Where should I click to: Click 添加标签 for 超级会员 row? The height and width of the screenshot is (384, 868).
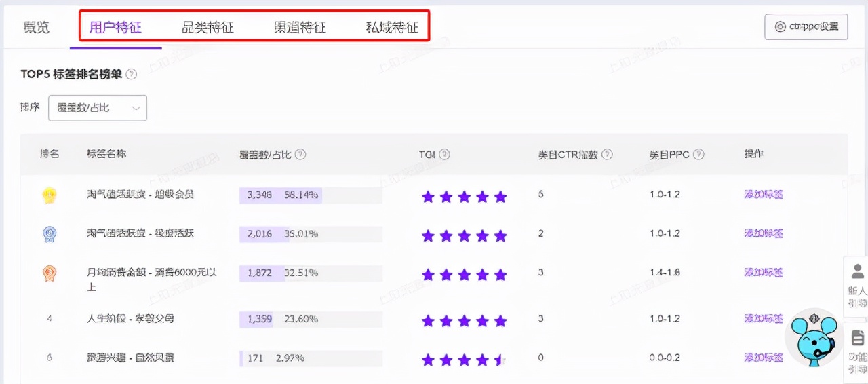[764, 195]
